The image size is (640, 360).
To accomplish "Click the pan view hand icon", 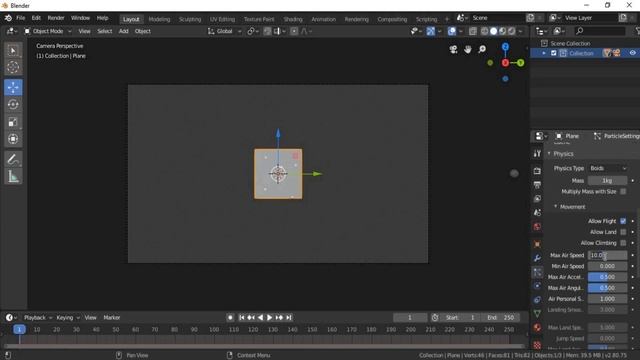I will point(468,49).
